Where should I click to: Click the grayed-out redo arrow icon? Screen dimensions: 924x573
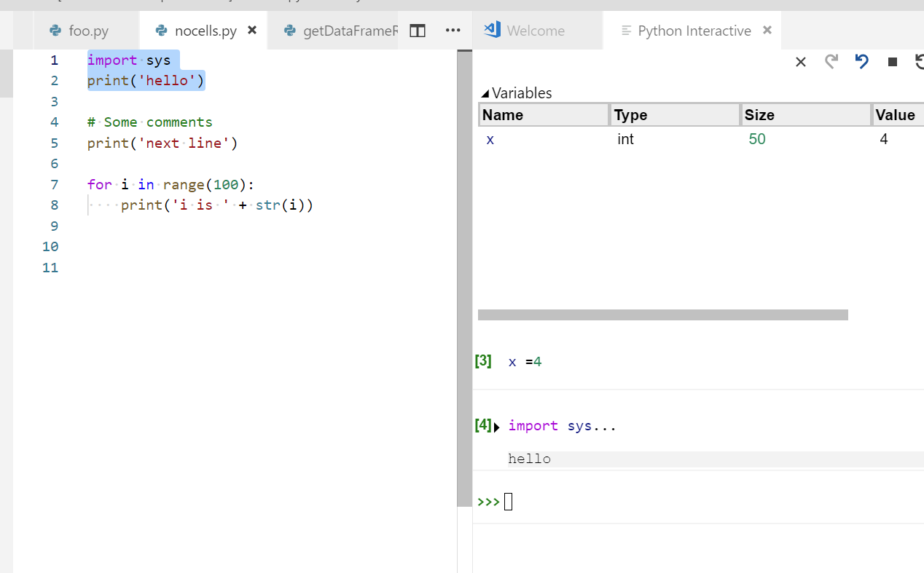pos(831,62)
